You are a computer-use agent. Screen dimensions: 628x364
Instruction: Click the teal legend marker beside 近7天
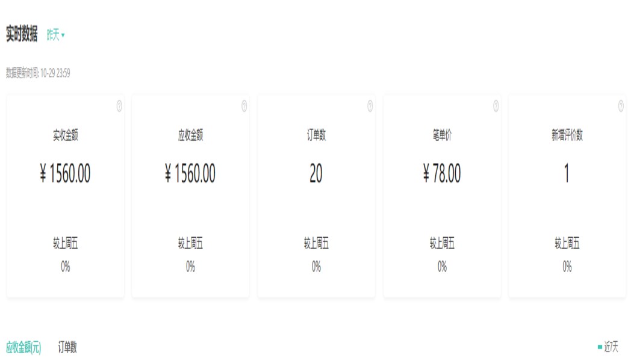[600, 347]
